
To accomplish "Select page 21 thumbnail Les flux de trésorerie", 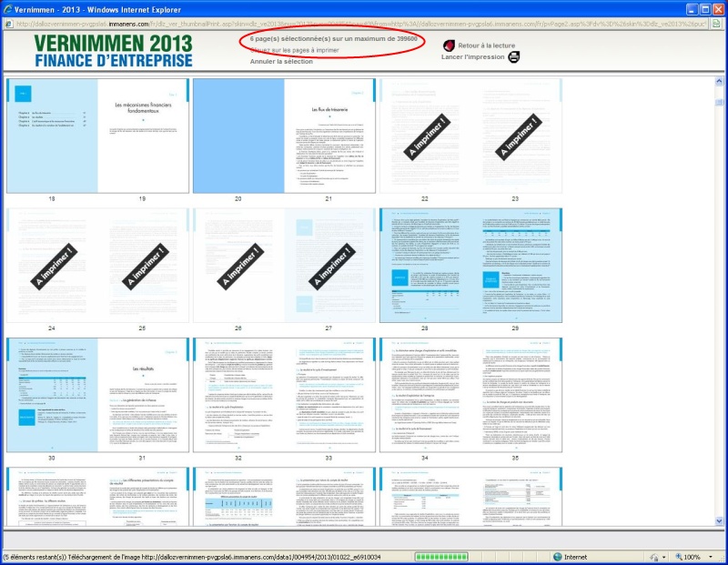I will [x=330, y=136].
